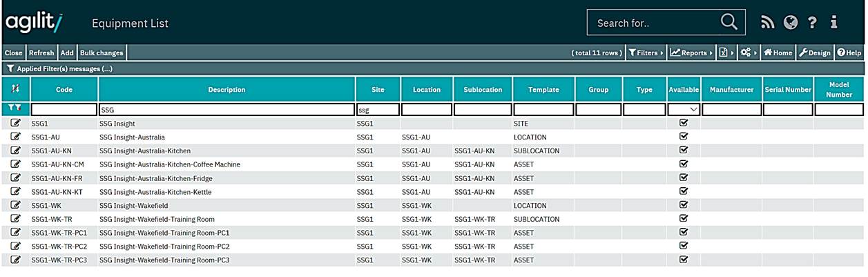Click the RSS feed icon in header

pos(768,23)
